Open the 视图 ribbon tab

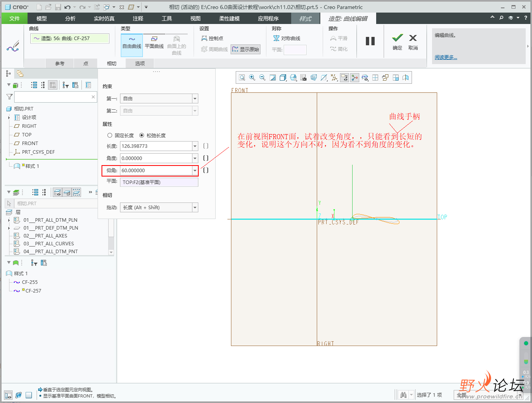196,18
